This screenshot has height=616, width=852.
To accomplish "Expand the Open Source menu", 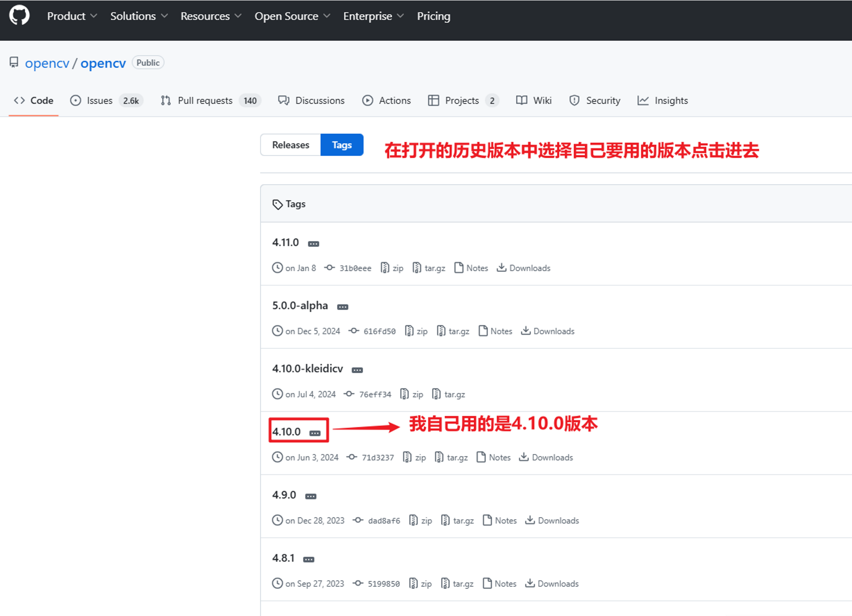I will click(x=292, y=16).
